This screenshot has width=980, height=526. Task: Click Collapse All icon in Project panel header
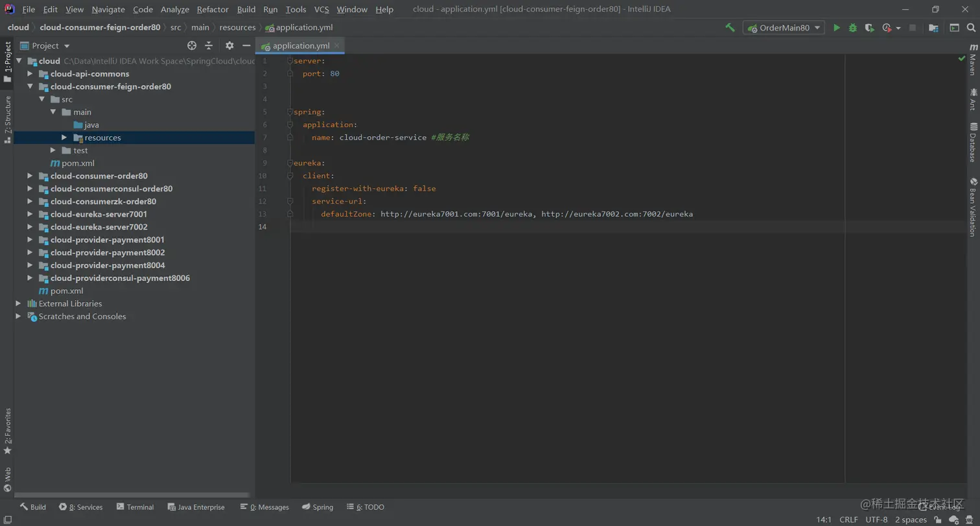click(209, 45)
